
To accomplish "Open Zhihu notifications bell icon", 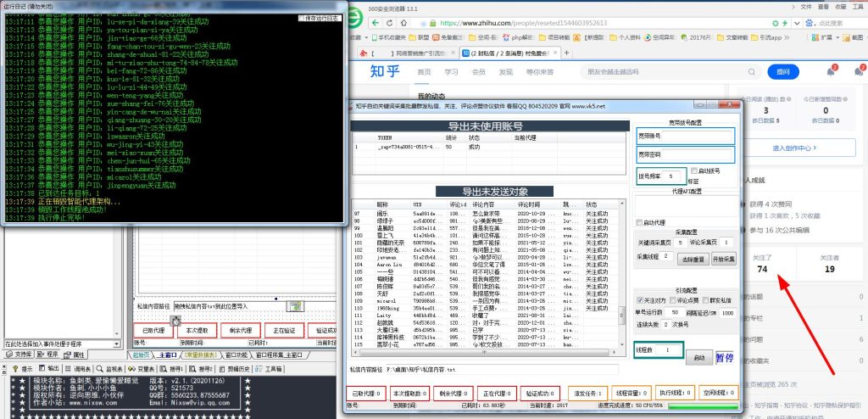I will (828, 71).
